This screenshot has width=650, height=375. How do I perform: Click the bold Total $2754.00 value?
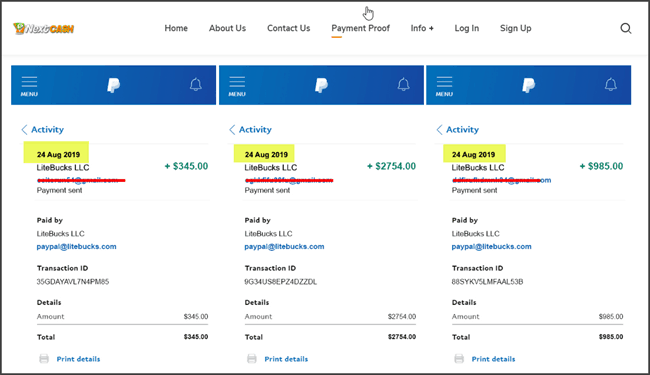point(402,337)
